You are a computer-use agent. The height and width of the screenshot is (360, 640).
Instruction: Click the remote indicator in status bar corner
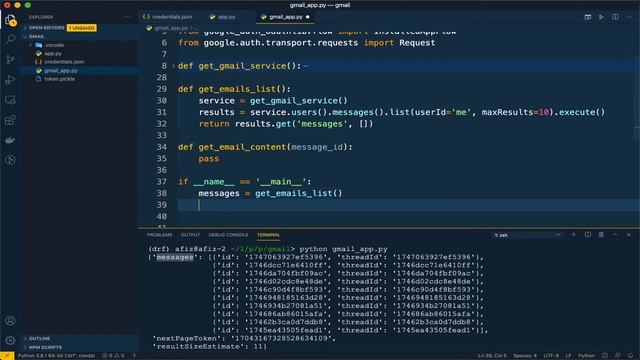point(7,356)
